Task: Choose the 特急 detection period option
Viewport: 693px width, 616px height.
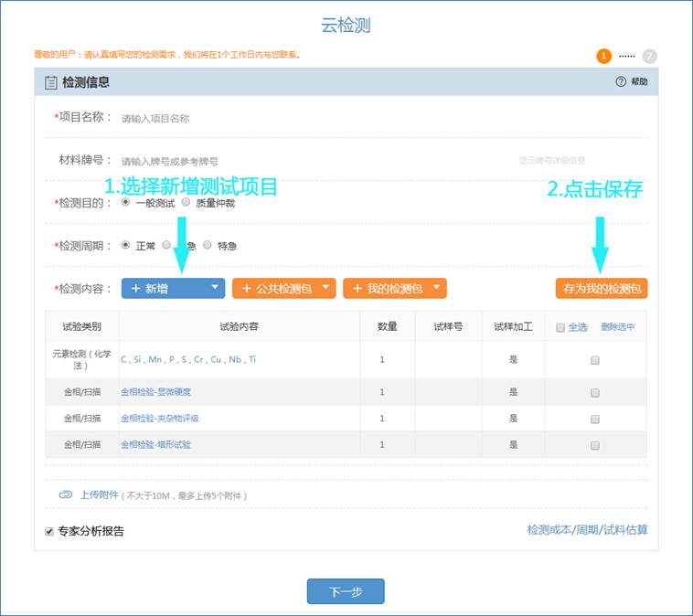Action: pyautogui.click(x=208, y=245)
